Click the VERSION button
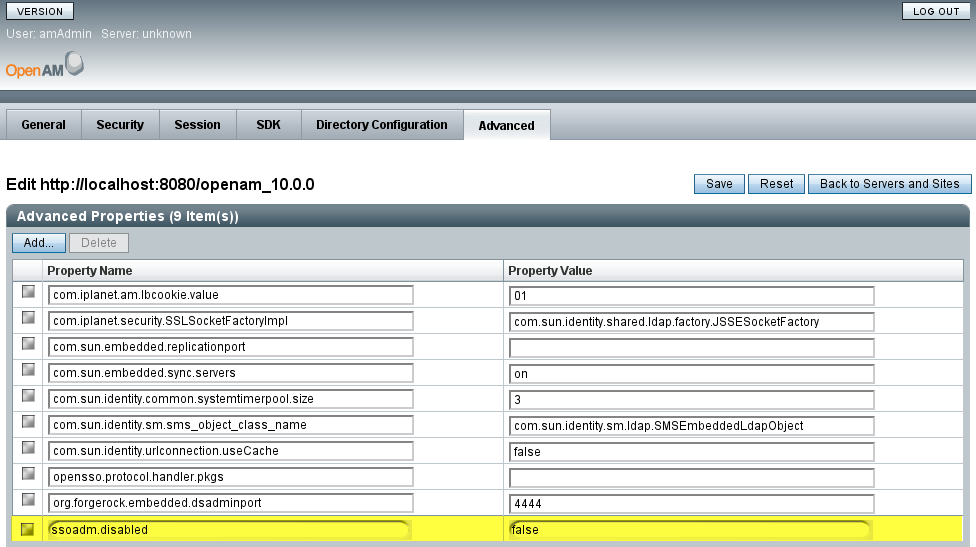 [40, 11]
